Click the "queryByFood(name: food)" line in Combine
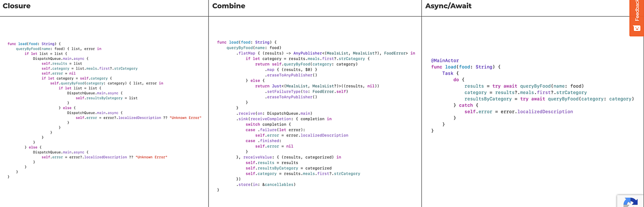The image size is (644, 207). coord(253,47)
